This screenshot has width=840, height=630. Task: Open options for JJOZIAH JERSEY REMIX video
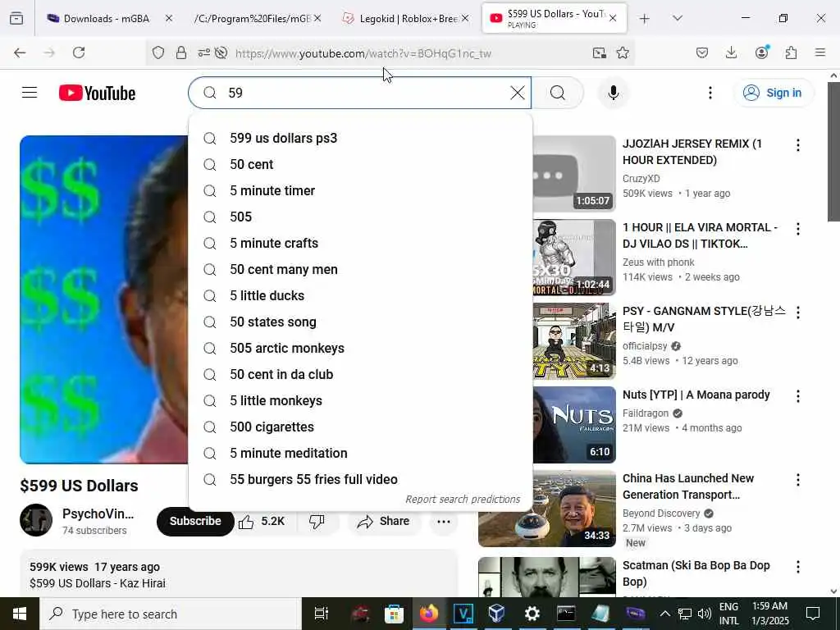click(797, 145)
